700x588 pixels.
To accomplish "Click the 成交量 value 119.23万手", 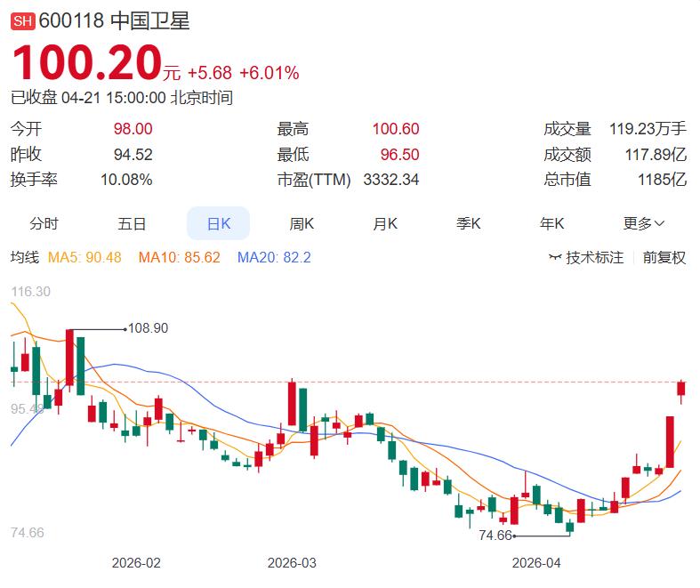I will [x=648, y=129].
